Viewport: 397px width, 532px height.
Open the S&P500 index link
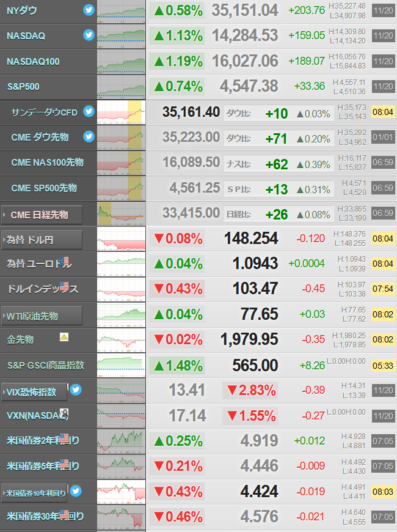pyautogui.click(x=23, y=87)
